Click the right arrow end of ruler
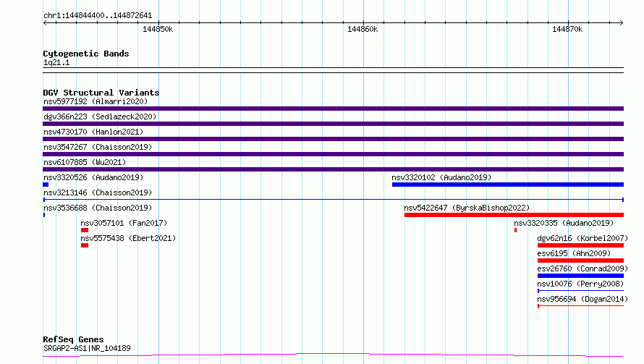 coord(622,23)
